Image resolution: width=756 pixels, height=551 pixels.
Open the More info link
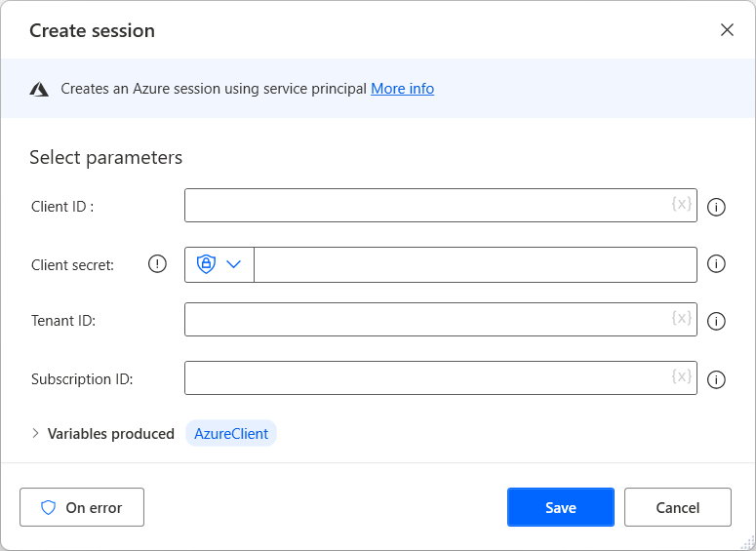point(402,89)
